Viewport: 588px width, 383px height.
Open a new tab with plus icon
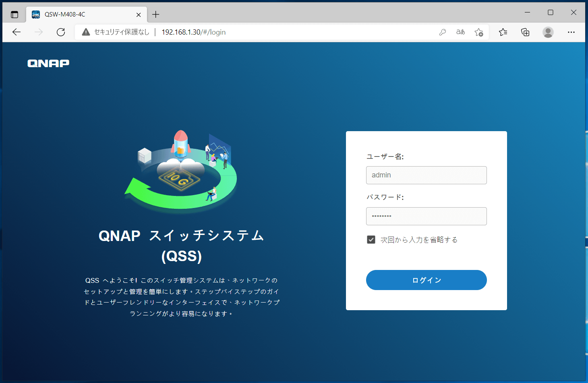pos(156,14)
